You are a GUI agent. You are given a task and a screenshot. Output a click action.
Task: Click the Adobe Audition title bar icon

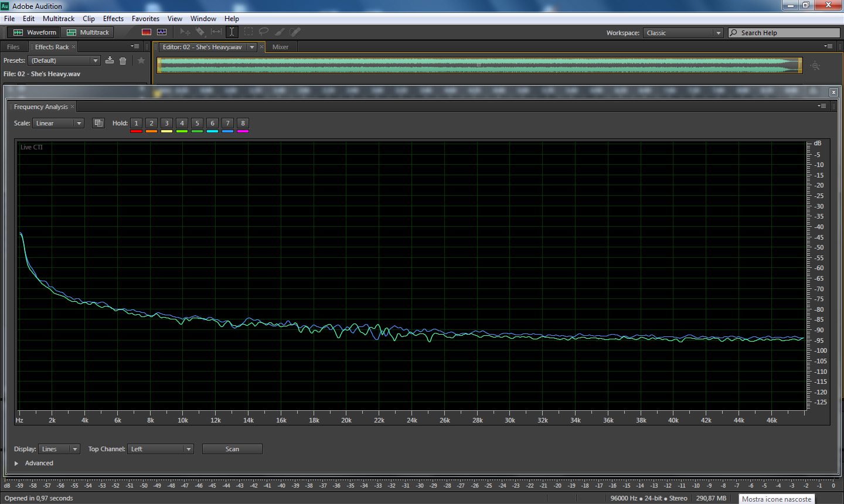[x=5, y=6]
